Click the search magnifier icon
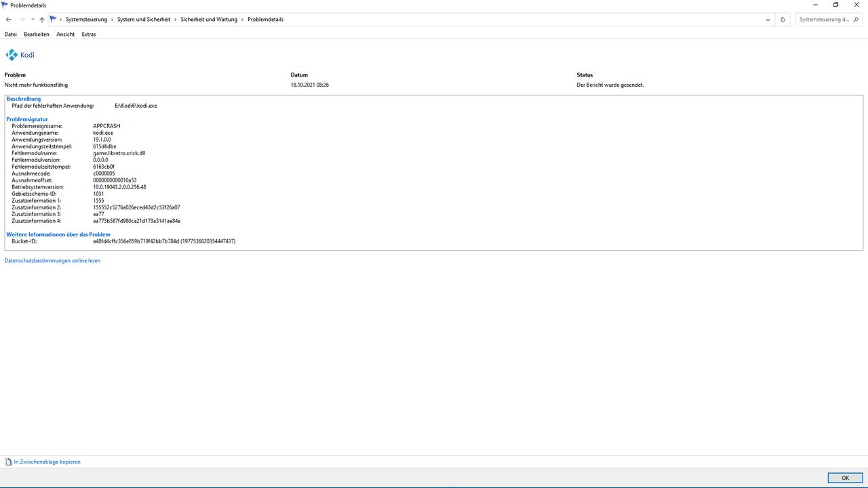This screenshot has width=868, height=488. pyautogui.click(x=856, y=20)
